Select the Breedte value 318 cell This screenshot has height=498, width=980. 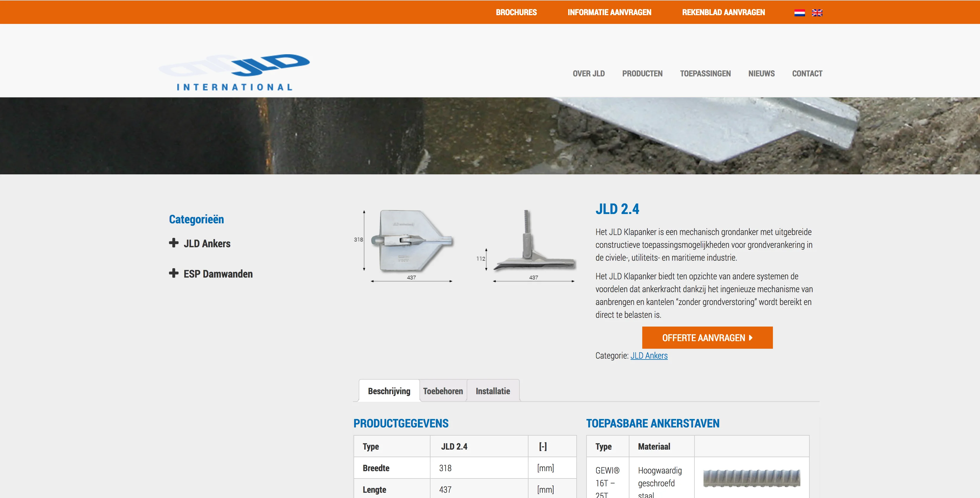[x=479, y=468]
